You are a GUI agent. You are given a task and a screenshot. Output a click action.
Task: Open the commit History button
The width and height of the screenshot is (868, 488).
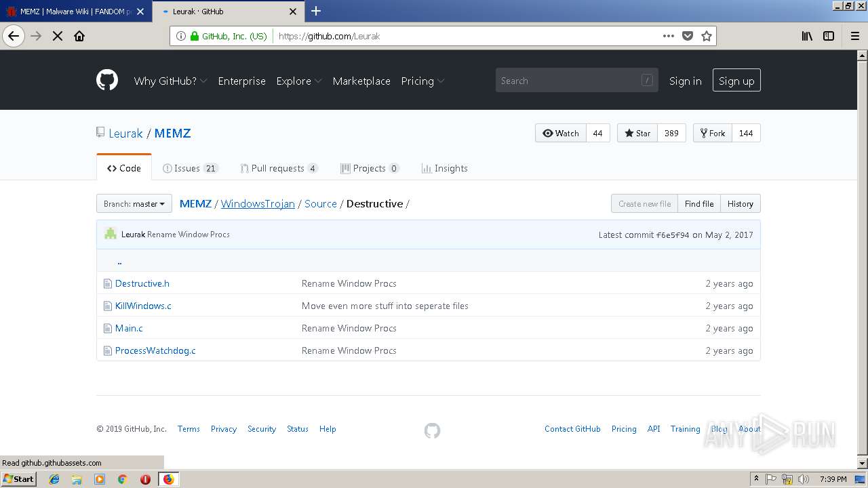(x=741, y=203)
